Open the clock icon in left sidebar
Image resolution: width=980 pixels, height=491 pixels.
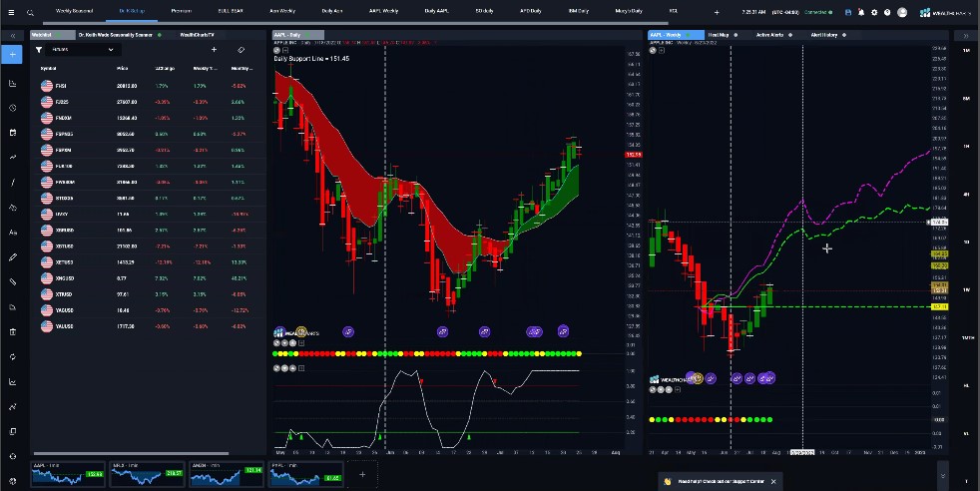pyautogui.click(x=13, y=108)
